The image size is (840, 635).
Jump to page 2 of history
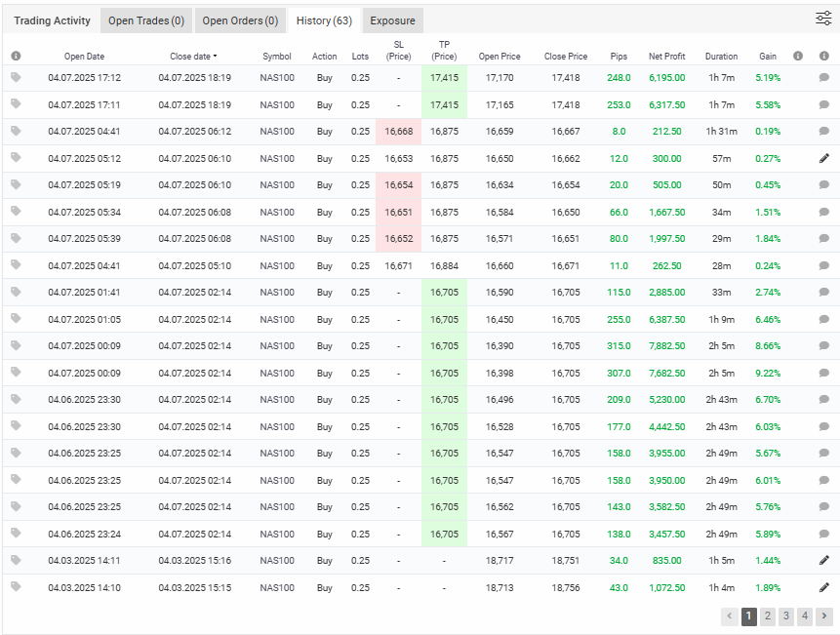coord(768,615)
